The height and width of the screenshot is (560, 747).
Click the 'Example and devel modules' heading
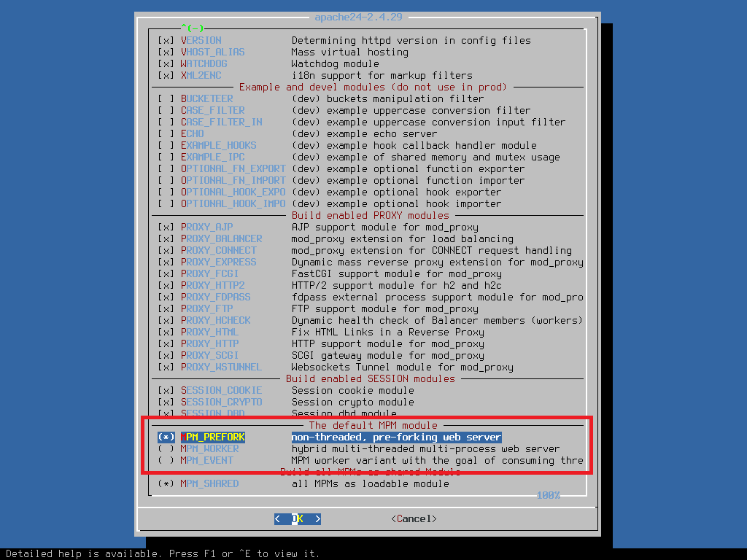(373, 87)
